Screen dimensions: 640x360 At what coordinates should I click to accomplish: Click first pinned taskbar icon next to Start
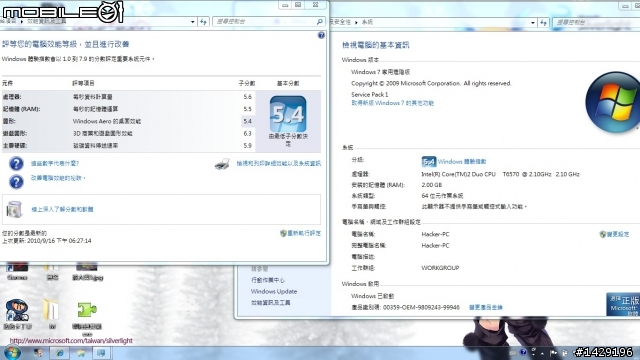point(38,353)
